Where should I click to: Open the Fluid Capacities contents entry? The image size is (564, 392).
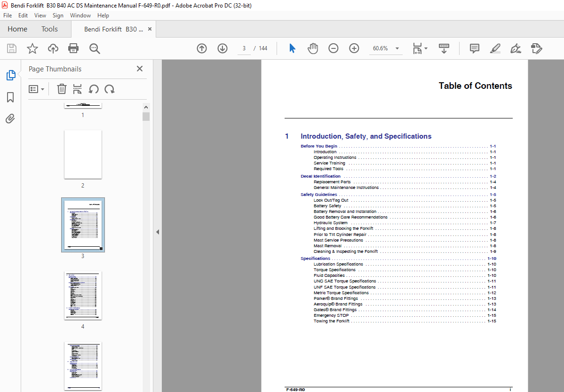pyautogui.click(x=329, y=275)
